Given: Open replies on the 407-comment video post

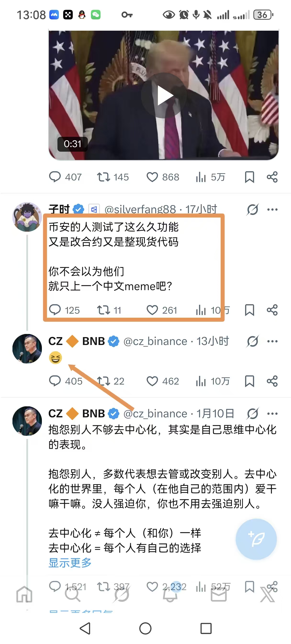Looking at the screenshot, I should click(x=55, y=177).
